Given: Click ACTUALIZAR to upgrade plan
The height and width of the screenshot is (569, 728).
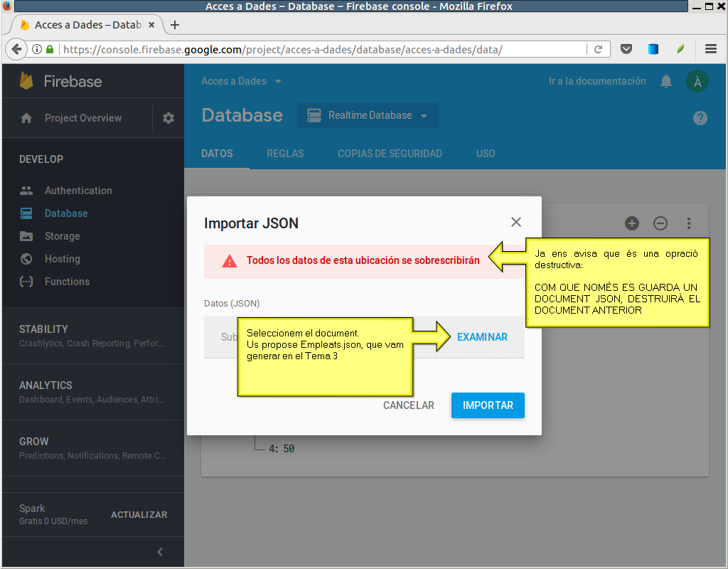Looking at the screenshot, I should (x=139, y=515).
